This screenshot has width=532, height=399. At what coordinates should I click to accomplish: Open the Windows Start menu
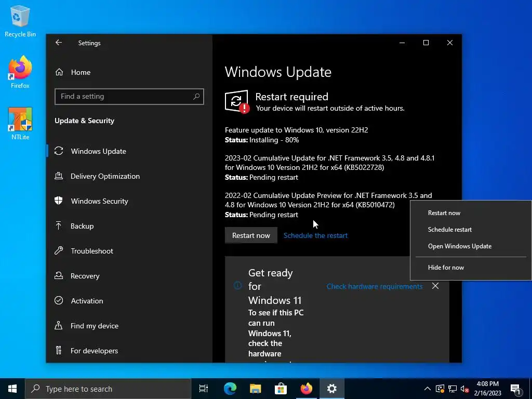pyautogui.click(x=12, y=389)
